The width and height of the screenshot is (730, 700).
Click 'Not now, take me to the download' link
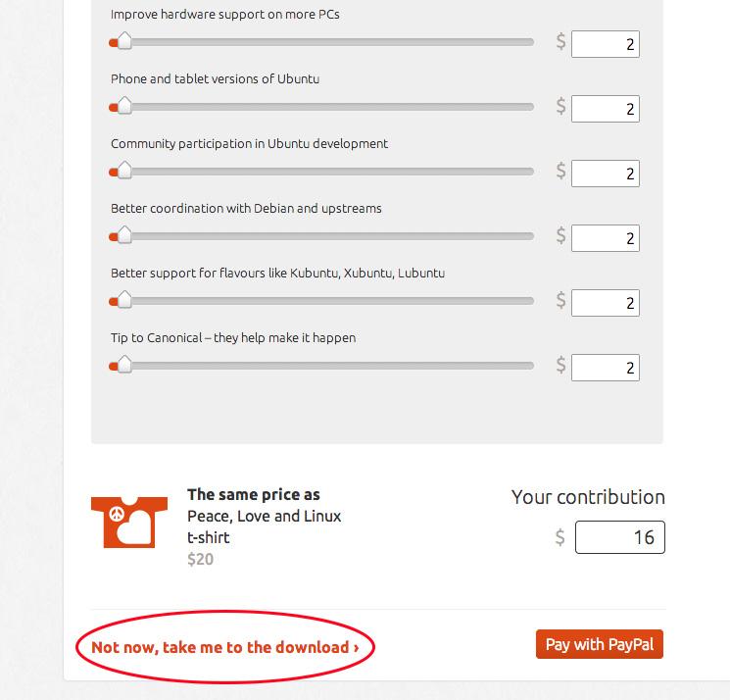pyautogui.click(x=224, y=647)
